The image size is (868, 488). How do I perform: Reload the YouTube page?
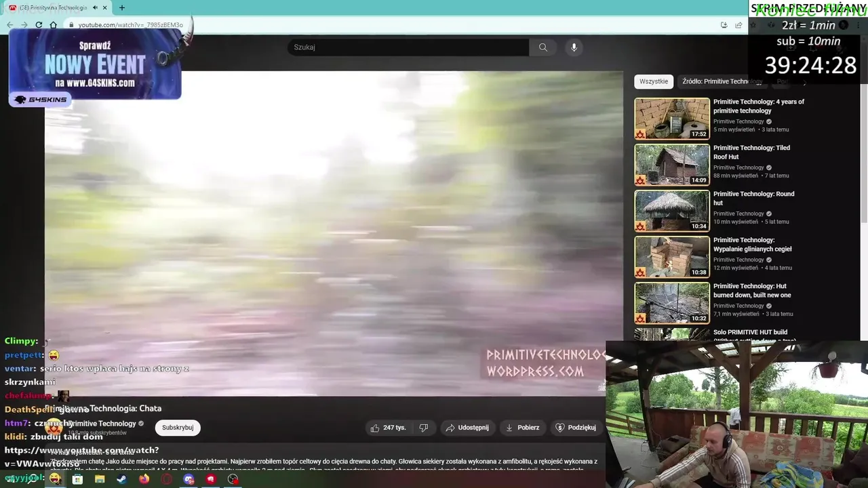tap(39, 25)
